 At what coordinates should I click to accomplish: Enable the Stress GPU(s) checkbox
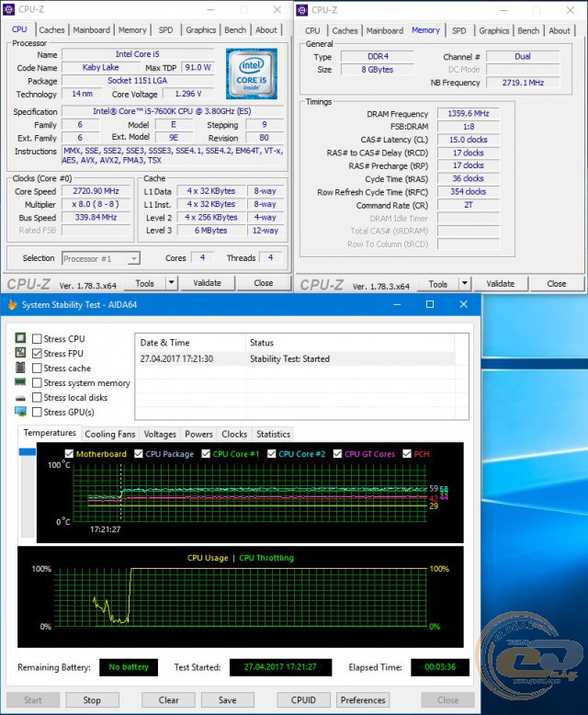[37, 412]
